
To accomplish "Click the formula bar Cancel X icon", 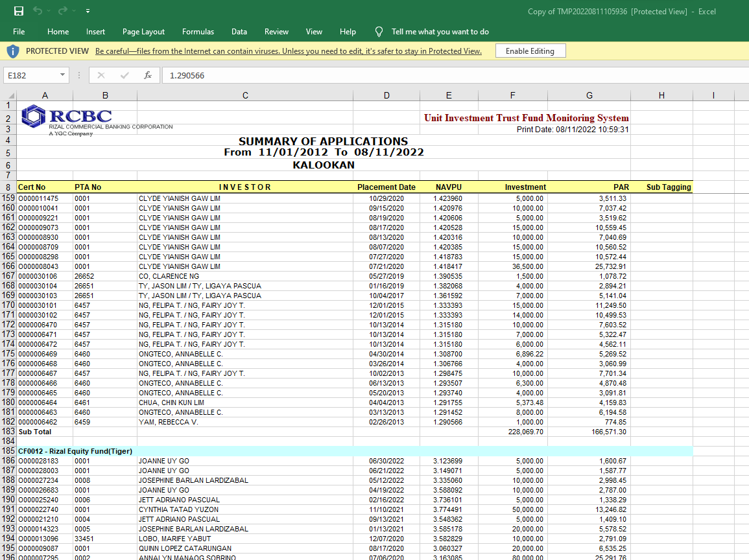I will [x=101, y=75].
